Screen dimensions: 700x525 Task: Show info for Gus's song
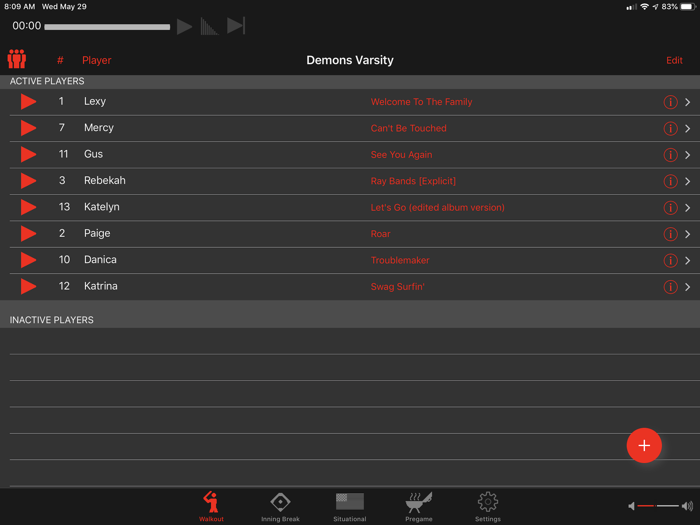pos(670,155)
